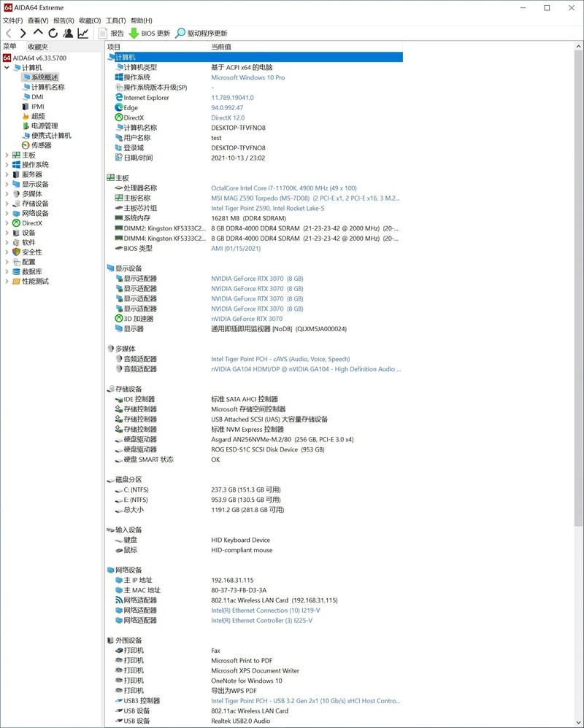The image size is (584, 728).
Task: Click the 便携式计算机 laptop icon
Action: click(26, 136)
